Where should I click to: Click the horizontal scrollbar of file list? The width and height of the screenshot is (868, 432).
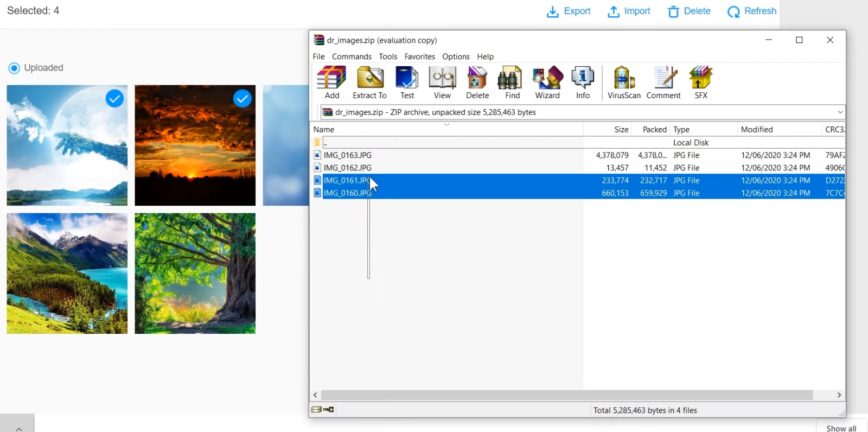pyautogui.click(x=567, y=395)
